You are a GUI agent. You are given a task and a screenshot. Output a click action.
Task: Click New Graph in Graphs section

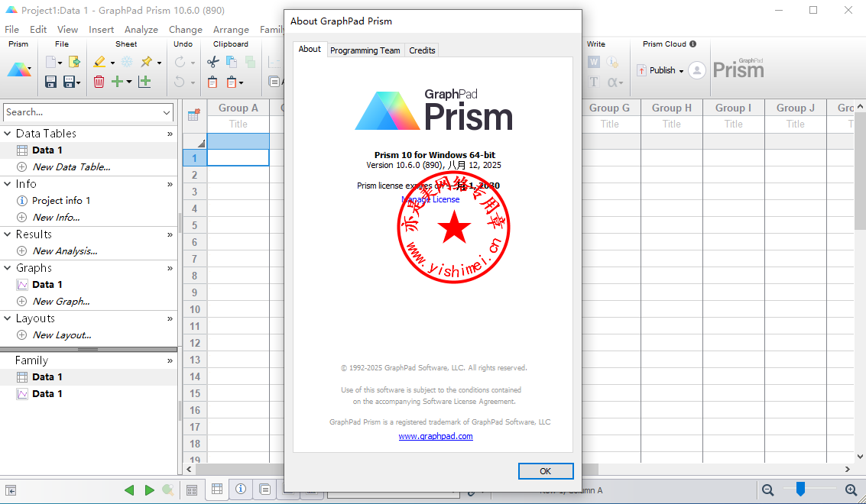click(60, 302)
